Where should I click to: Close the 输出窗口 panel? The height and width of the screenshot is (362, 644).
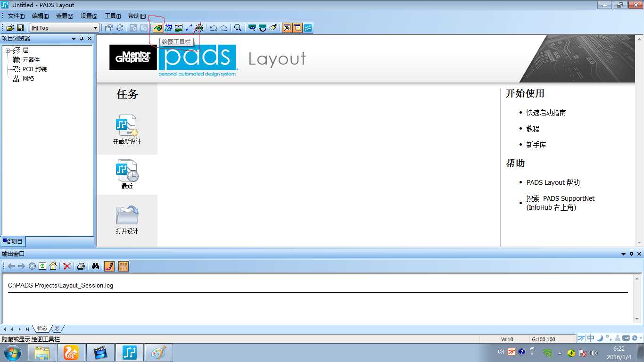pyautogui.click(x=640, y=254)
